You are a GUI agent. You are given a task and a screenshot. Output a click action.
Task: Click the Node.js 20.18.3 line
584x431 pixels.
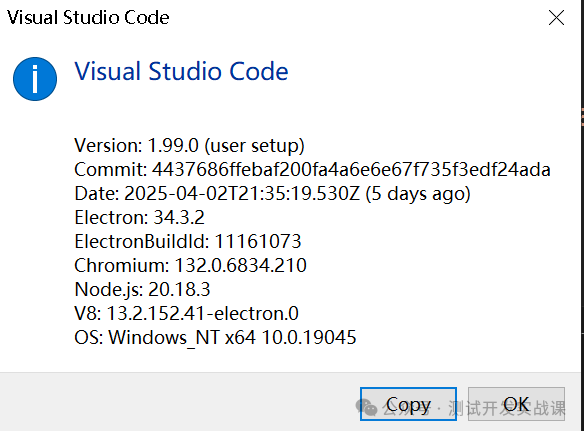[x=142, y=289]
